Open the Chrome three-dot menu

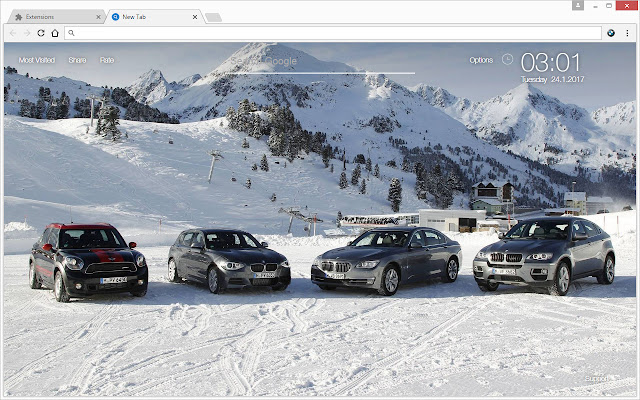(627, 33)
